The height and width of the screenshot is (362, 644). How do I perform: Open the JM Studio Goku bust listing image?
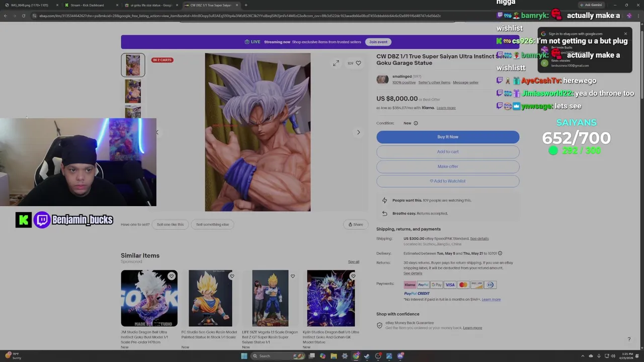tap(149, 299)
